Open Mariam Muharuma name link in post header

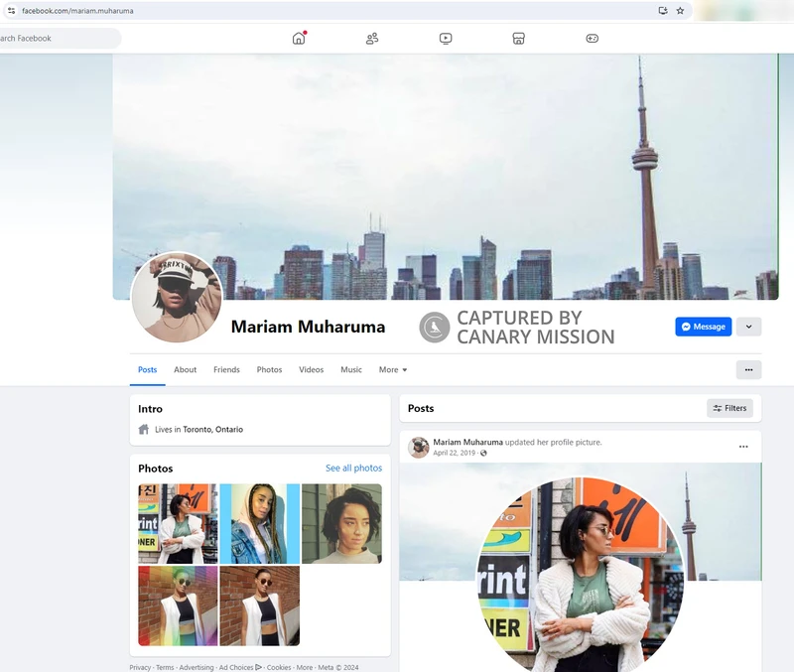[x=467, y=442]
